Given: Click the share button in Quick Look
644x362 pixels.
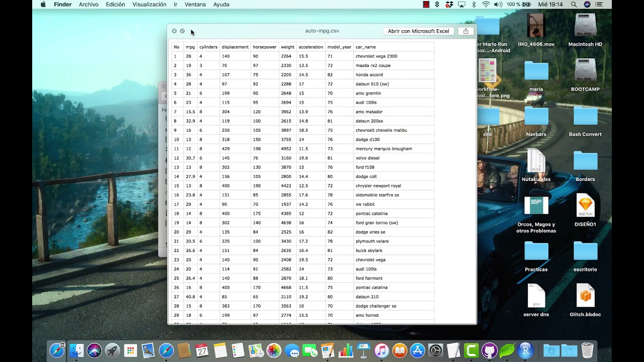Looking at the screenshot, I should (466, 31).
